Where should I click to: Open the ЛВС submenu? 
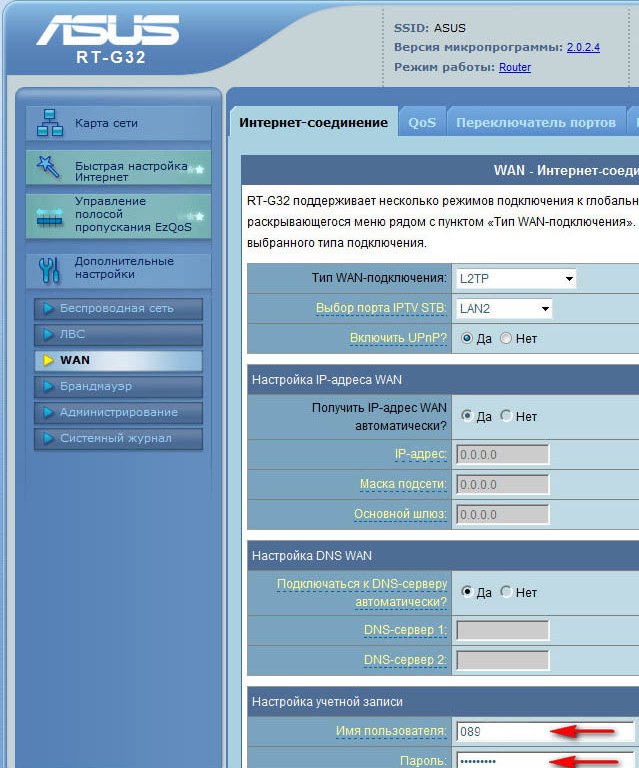(118, 335)
